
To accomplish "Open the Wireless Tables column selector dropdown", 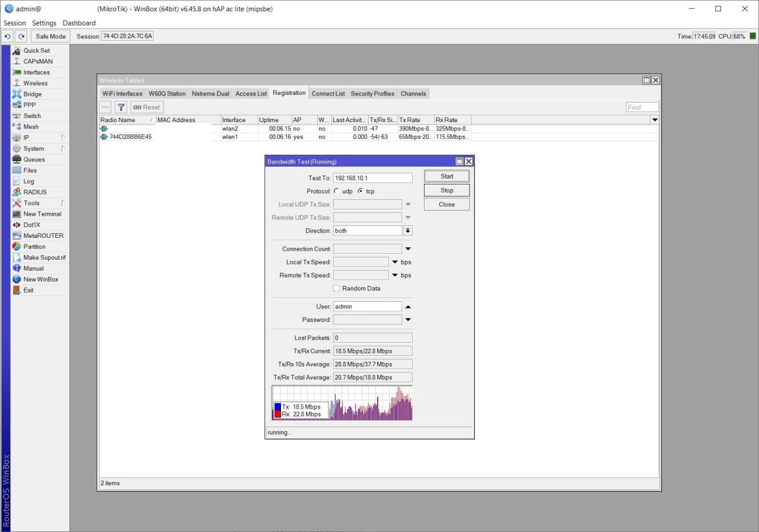I will coord(655,120).
